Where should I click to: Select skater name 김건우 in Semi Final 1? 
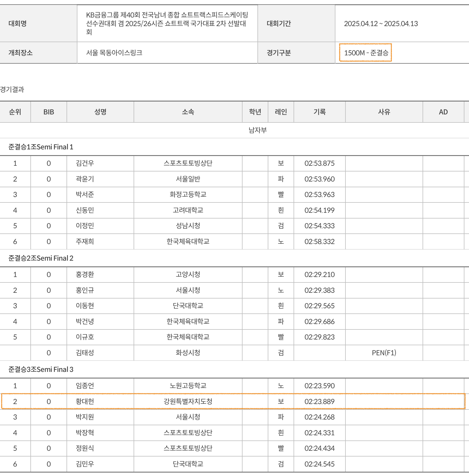[x=85, y=163]
